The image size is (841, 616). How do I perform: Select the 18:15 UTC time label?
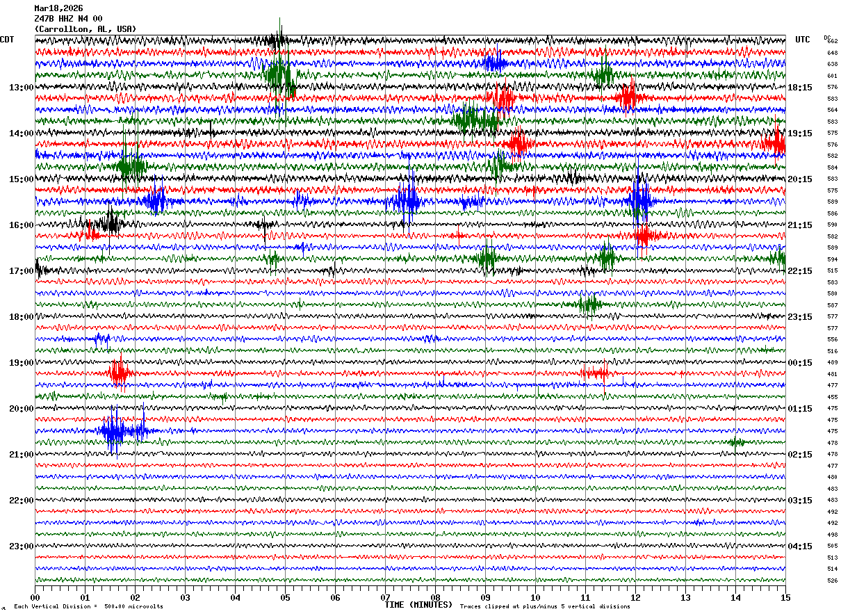coord(801,88)
